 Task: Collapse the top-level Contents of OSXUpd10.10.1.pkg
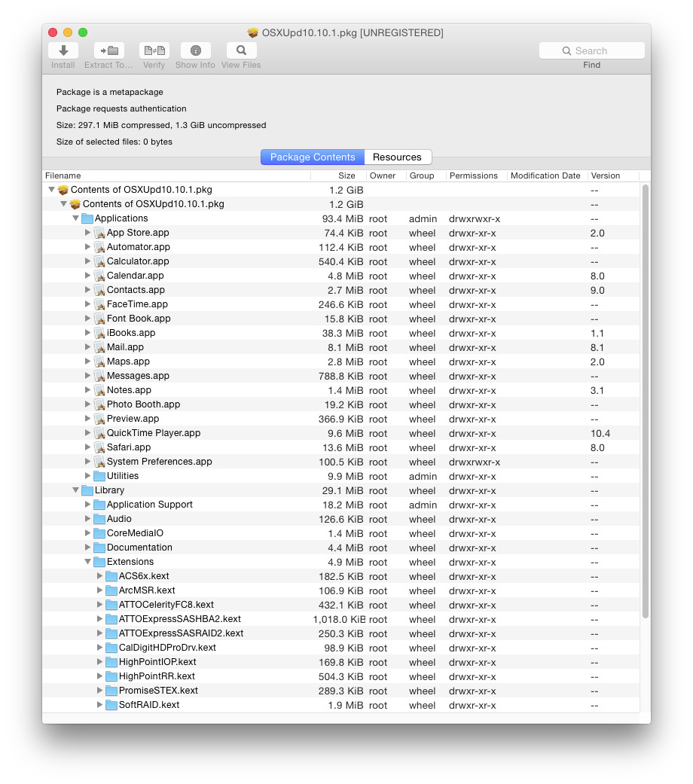[51, 190]
